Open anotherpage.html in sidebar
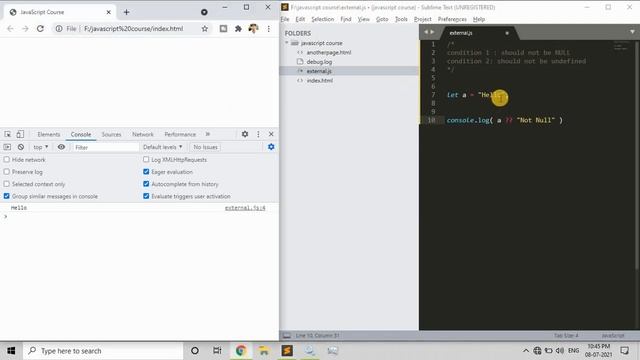Image resolution: width=640 pixels, height=360 pixels. coord(329,52)
